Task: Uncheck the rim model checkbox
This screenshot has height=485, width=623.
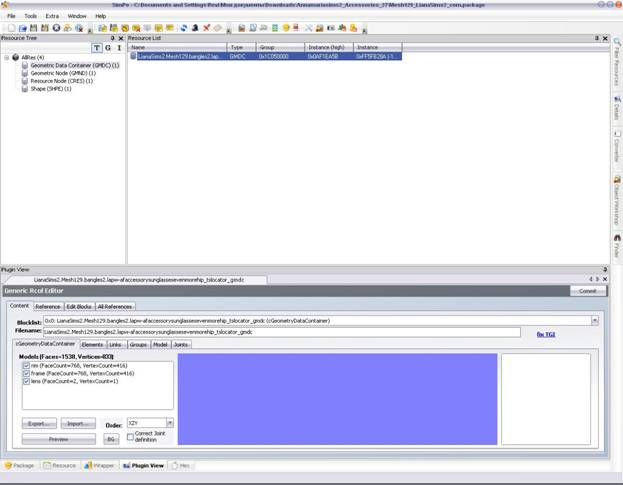Action: point(26,366)
